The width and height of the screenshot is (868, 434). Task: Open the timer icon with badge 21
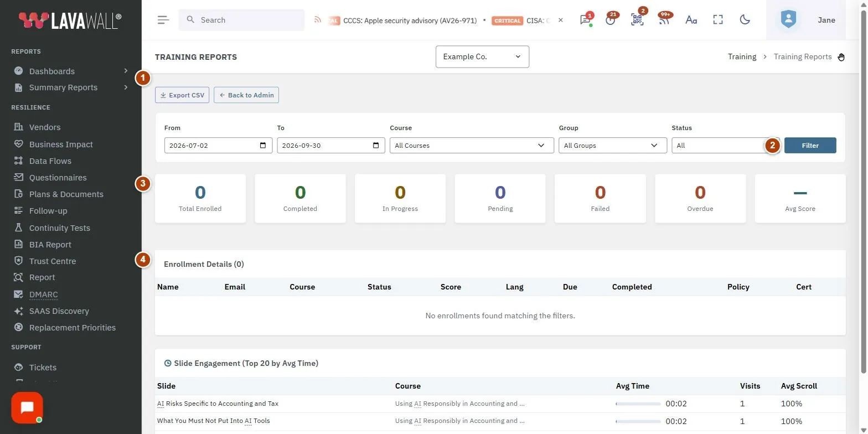[611, 20]
